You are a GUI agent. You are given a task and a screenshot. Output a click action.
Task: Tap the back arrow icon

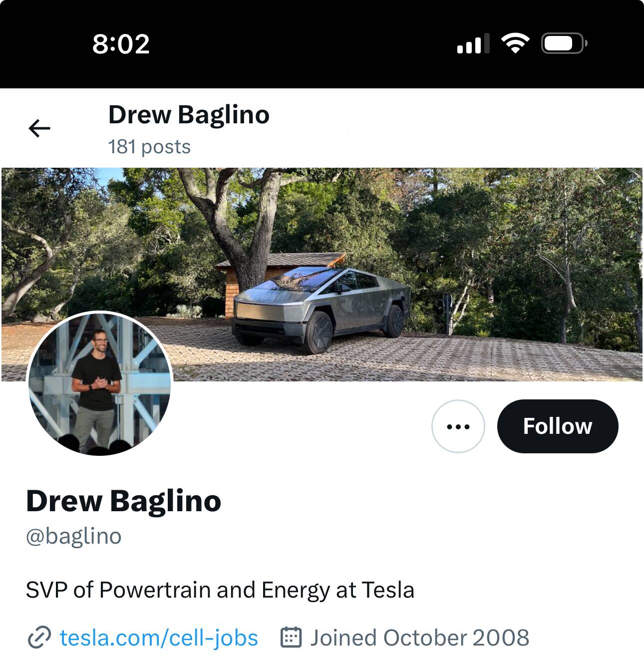click(39, 129)
